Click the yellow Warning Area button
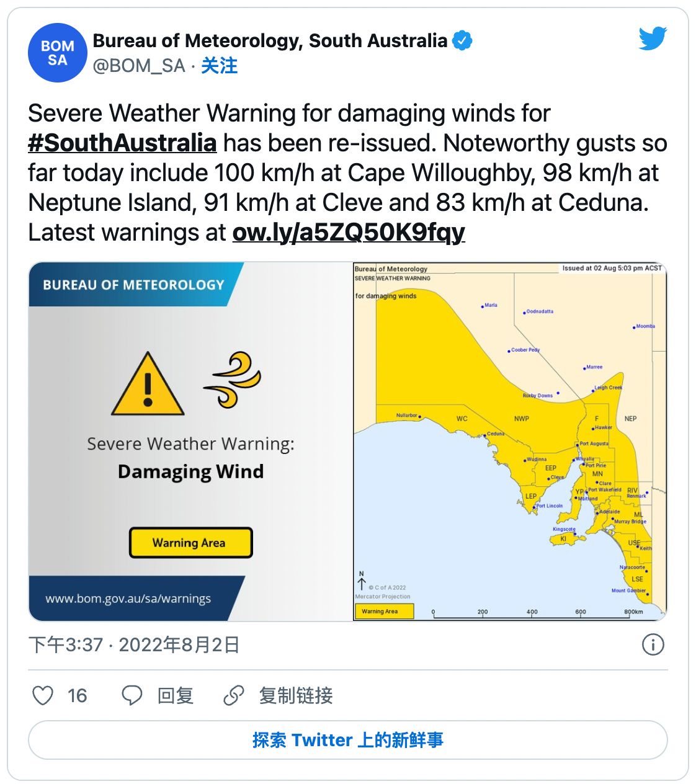The height and width of the screenshot is (784, 696). pyautogui.click(x=190, y=543)
